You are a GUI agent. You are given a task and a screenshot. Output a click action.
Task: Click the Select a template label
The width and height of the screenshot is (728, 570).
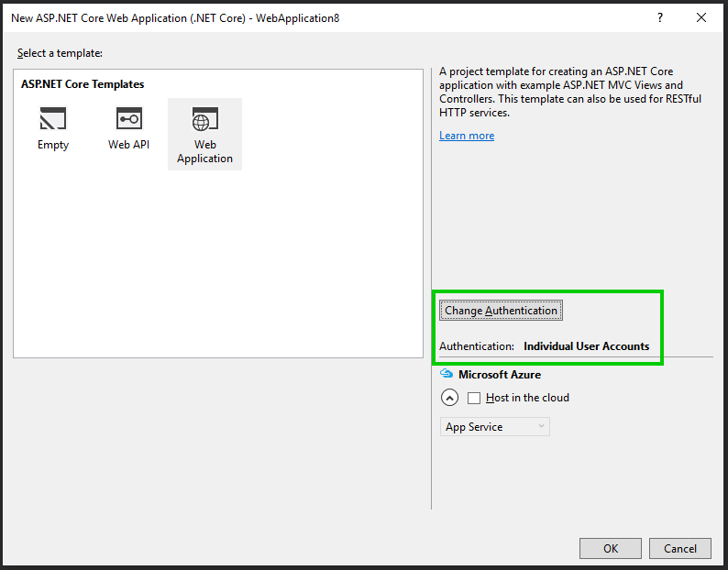point(60,53)
